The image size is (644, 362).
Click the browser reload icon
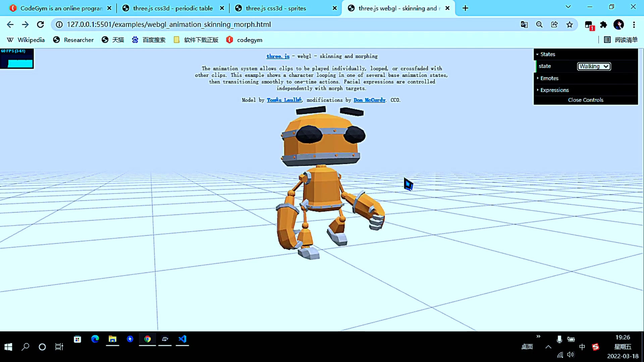(x=41, y=24)
